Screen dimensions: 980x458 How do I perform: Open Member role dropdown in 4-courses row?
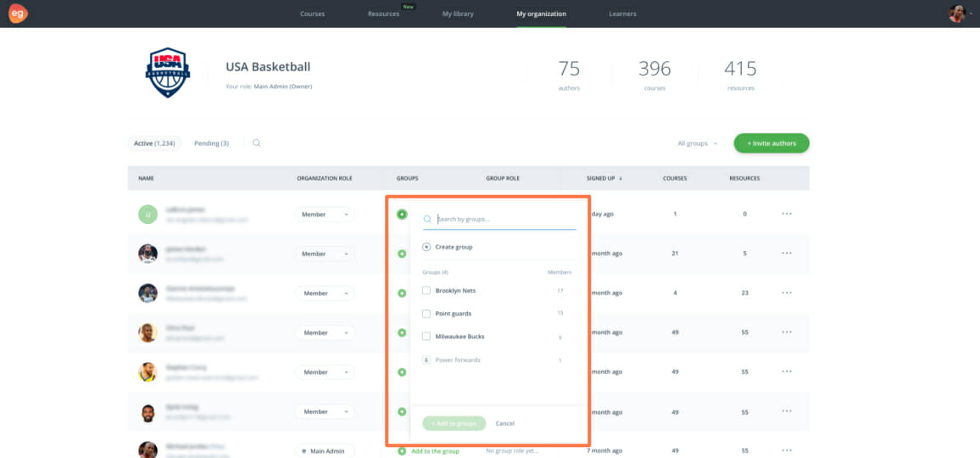tap(325, 293)
